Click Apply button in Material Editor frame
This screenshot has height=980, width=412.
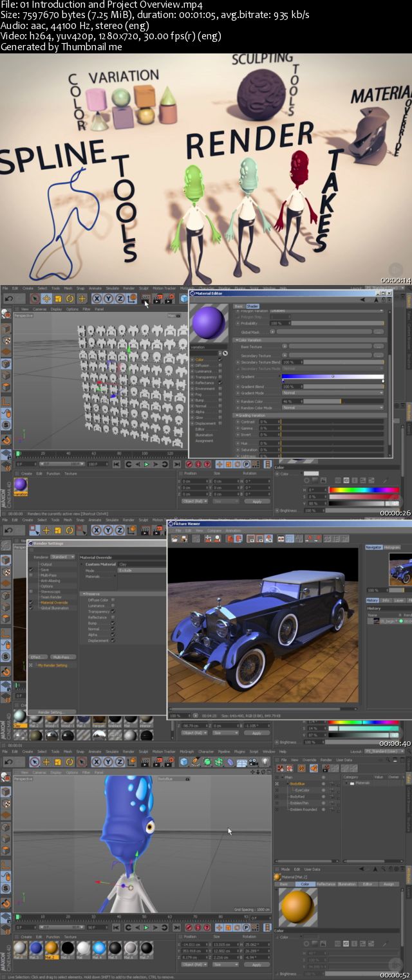[x=257, y=501]
